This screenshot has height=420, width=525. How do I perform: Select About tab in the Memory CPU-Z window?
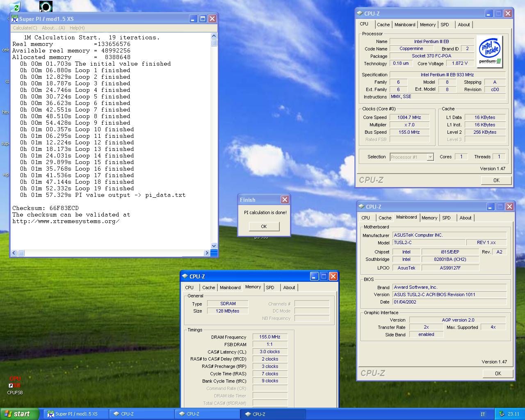(x=289, y=288)
